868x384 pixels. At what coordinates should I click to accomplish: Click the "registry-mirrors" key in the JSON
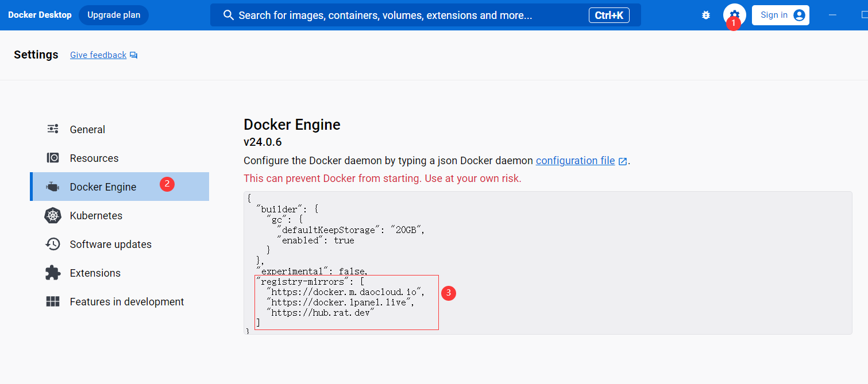click(303, 282)
